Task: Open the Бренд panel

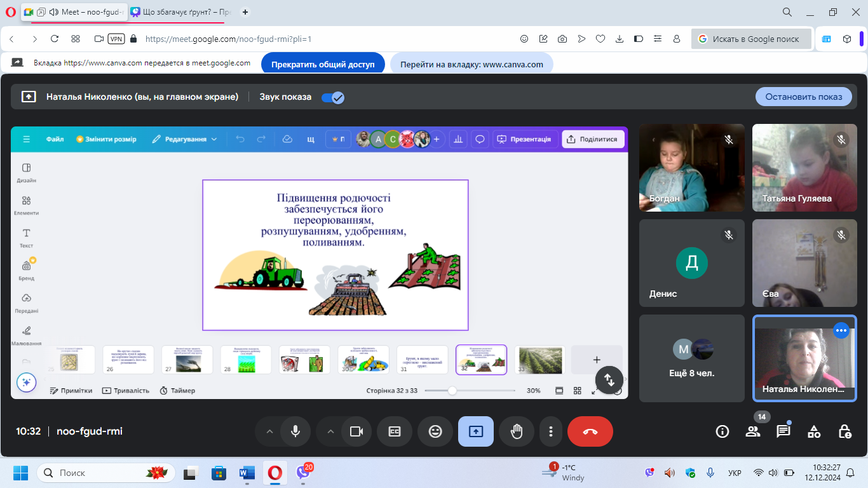Action: point(27,270)
